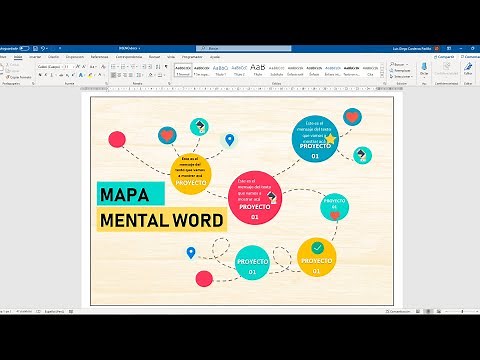Toggle Subscript formatting
Screen dimensions: 480x360
pos(68,75)
